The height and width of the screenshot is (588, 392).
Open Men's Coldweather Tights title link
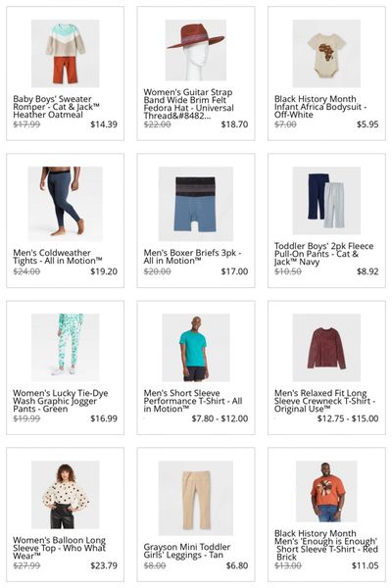(58, 257)
